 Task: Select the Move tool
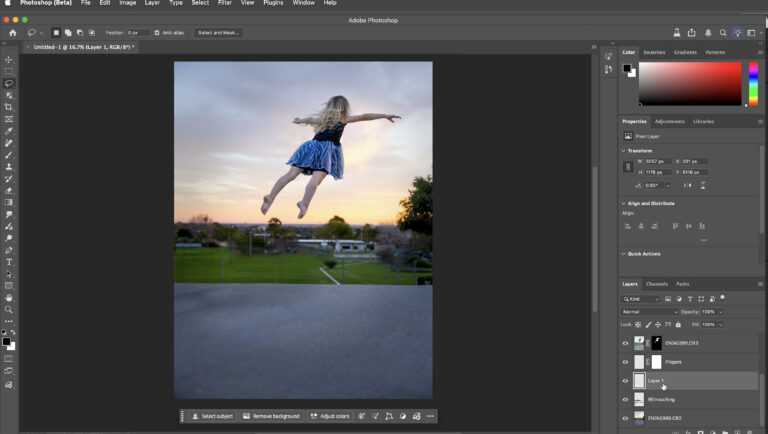click(x=9, y=59)
